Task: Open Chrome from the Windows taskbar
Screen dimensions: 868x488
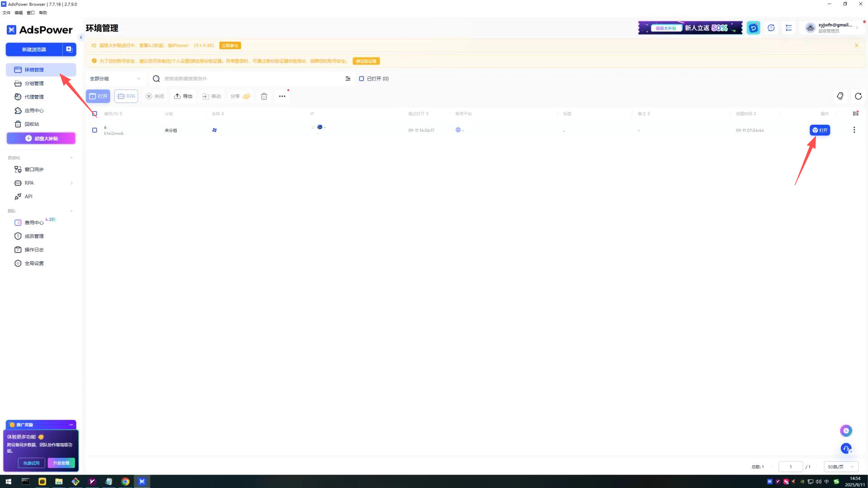Action: point(125,482)
